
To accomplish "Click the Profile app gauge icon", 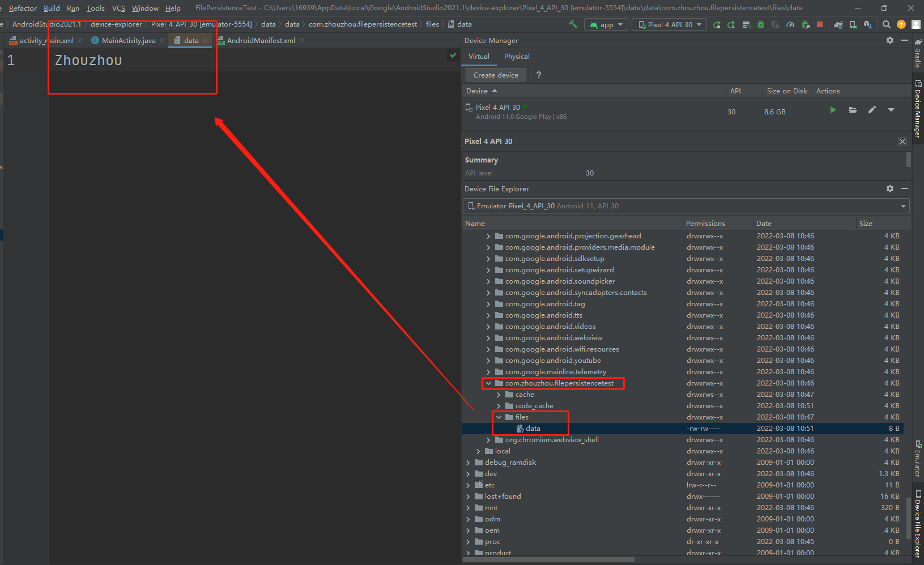I will 790,24.
